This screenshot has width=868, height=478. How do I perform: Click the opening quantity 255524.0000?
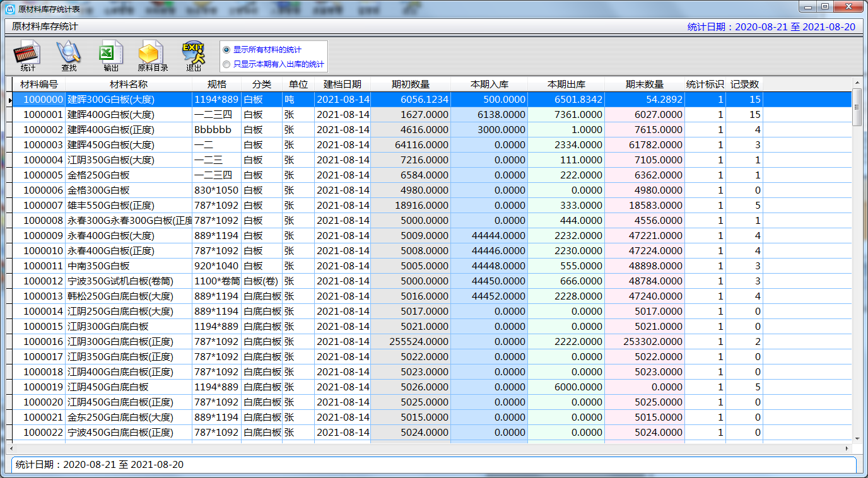411,342
